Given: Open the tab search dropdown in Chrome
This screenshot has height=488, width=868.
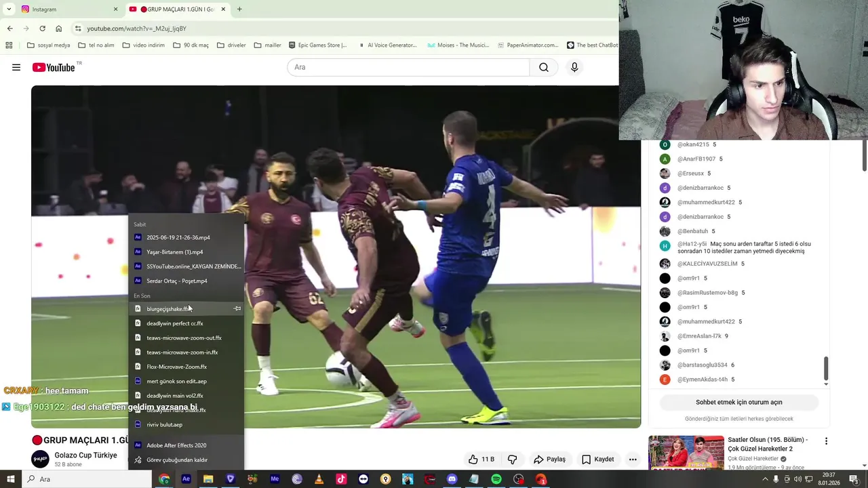Looking at the screenshot, I should click(9, 9).
